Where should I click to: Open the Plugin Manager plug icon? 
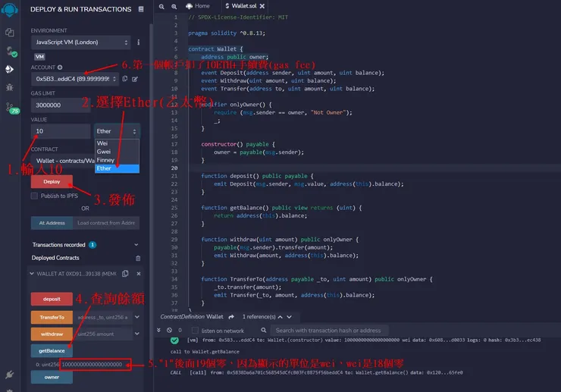pos(10,375)
